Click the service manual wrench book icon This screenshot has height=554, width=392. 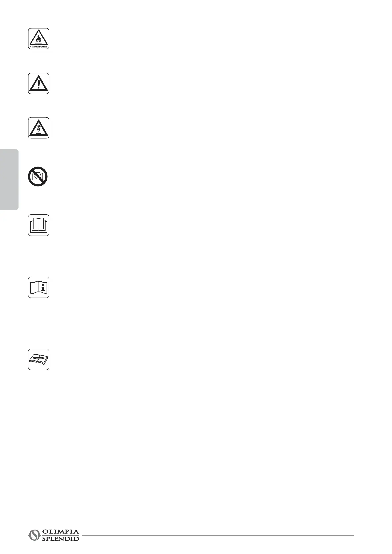click(39, 359)
